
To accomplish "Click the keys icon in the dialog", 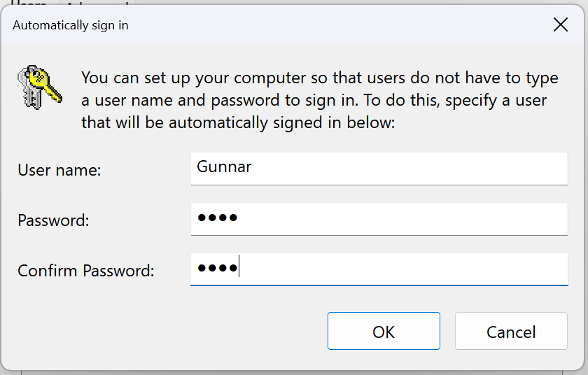I will [x=40, y=87].
